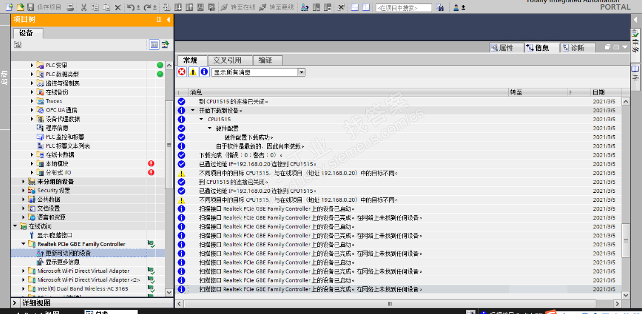Viewport: 644px width, 314px height.
Task: Click the message list horizontal scrollbar thumb
Action: tap(390, 304)
